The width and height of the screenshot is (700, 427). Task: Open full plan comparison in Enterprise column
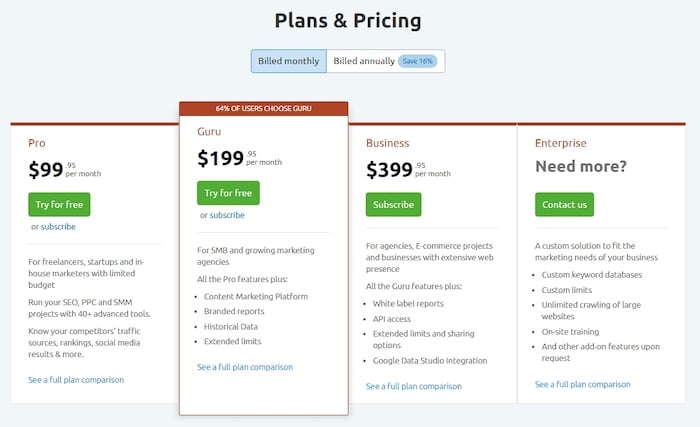coord(583,384)
